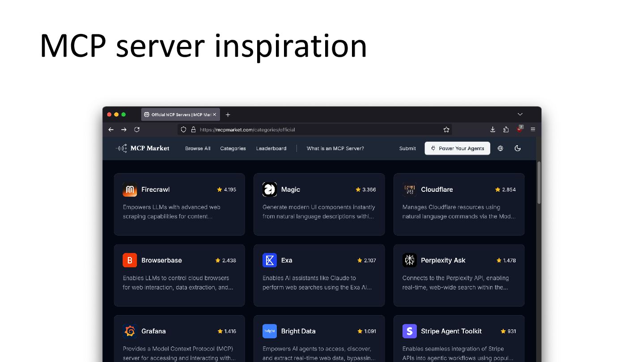Go back with the browser back arrow
This screenshot has height=362, width=644.
pyautogui.click(x=111, y=130)
